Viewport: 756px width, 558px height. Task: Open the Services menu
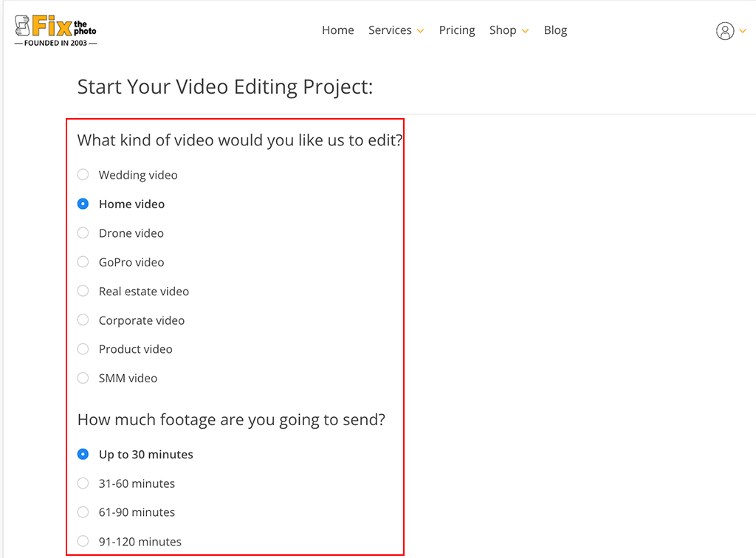[x=390, y=30]
